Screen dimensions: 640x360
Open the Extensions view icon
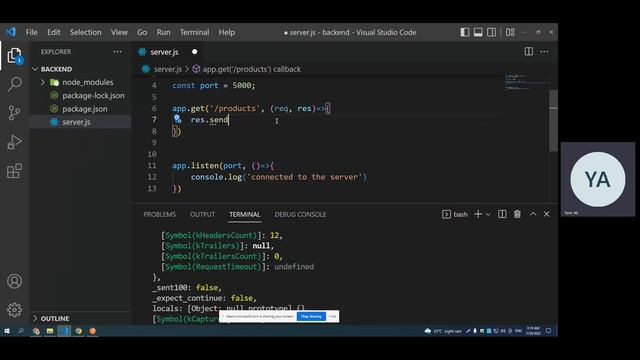14,171
